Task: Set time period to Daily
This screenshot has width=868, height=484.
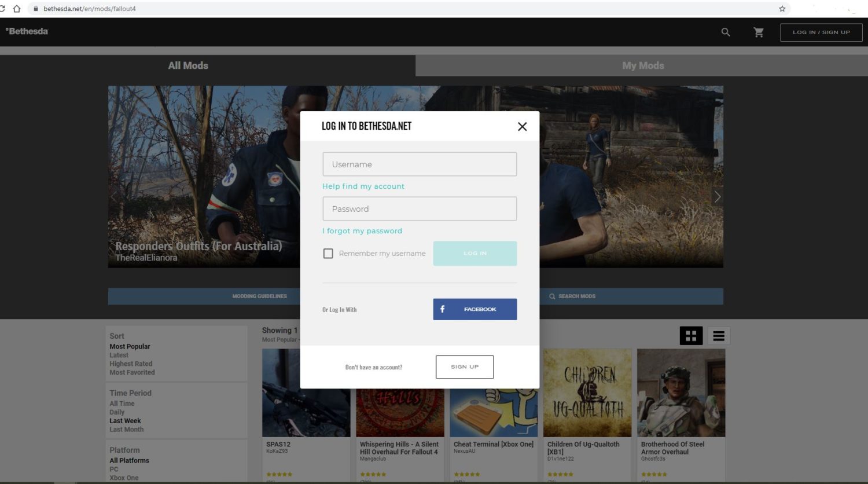Action: click(x=117, y=413)
